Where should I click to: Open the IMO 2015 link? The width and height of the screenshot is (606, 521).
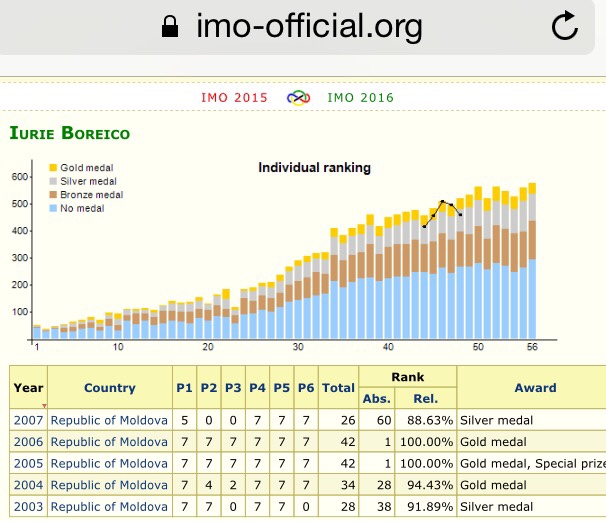pyautogui.click(x=235, y=97)
